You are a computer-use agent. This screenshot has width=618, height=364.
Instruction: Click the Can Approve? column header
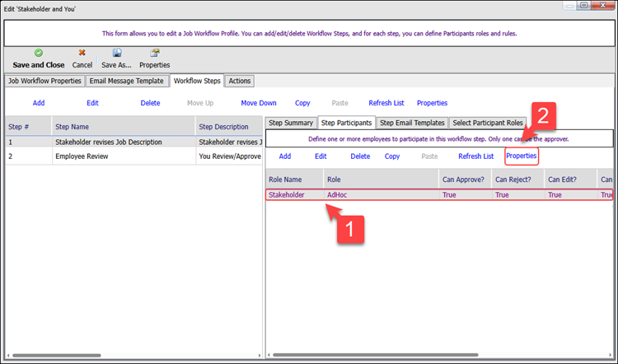[463, 179]
